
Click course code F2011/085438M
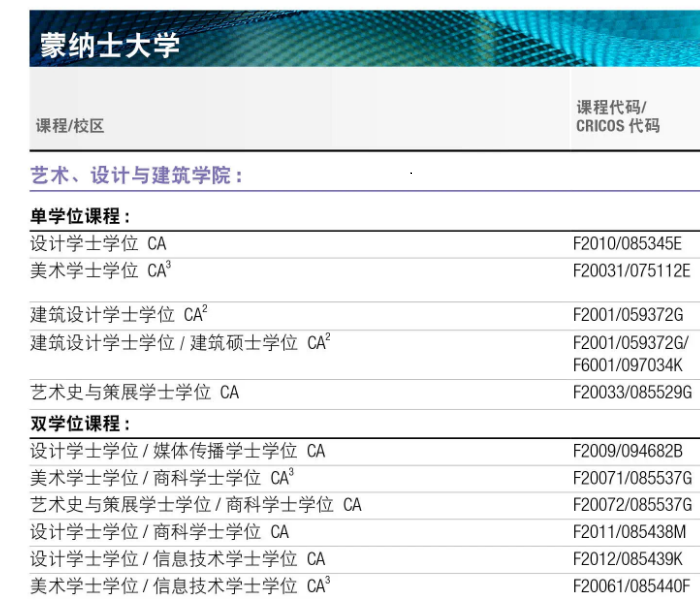coord(629,532)
